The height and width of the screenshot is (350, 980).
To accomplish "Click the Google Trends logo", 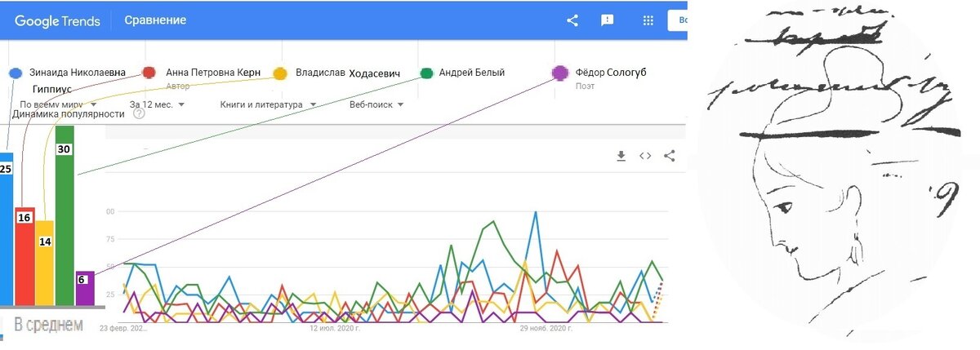I will tap(57, 20).
